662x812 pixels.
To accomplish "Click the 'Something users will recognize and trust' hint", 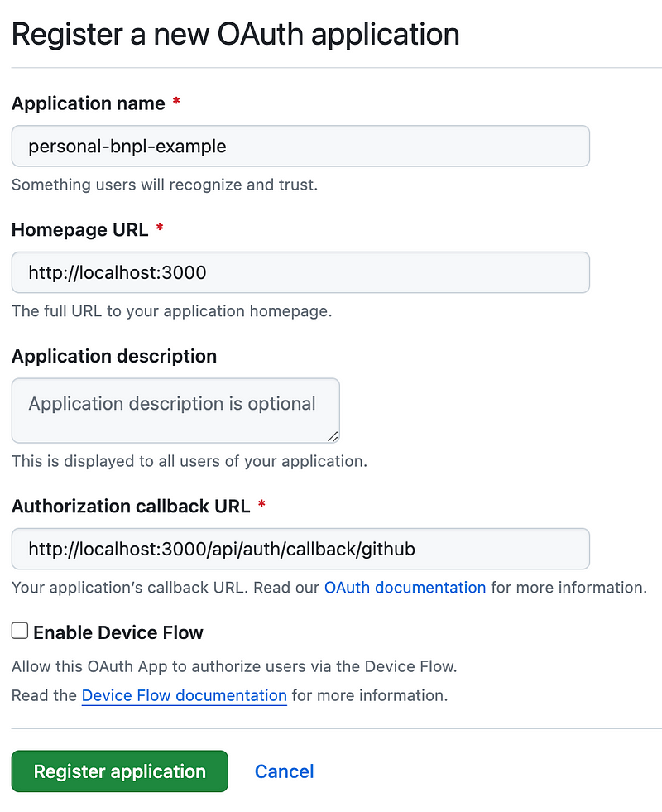I will pos(164,185).
